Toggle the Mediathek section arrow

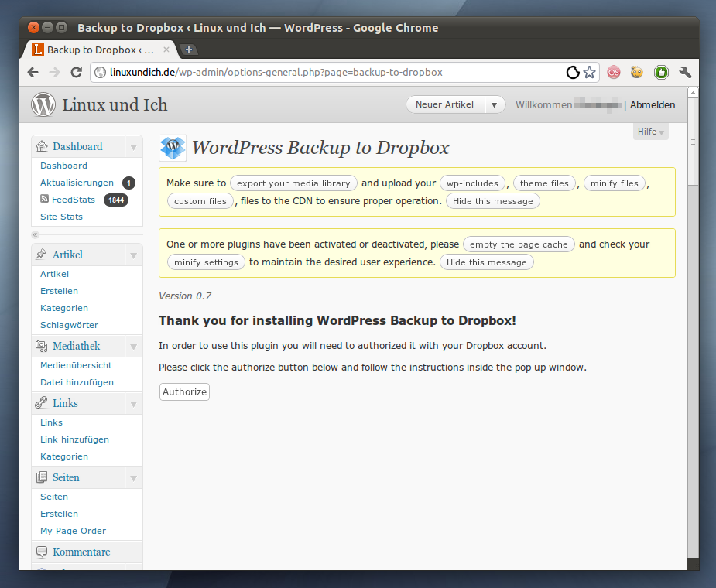(133, 347)
